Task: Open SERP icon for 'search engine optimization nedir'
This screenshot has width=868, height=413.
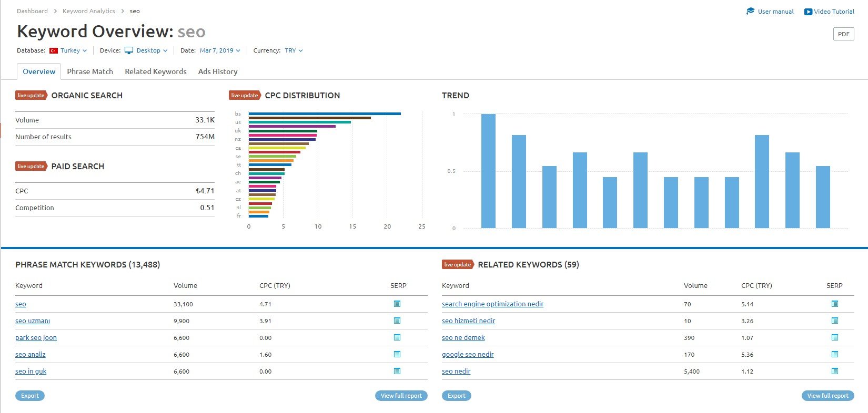Action: tap(834, 304)
